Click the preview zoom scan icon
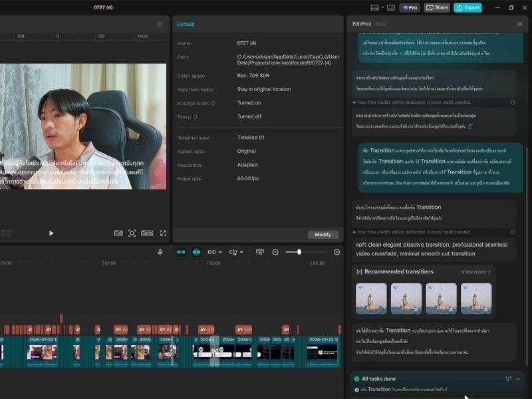This screenshot has width=532, height=399. tap(132, 233)
